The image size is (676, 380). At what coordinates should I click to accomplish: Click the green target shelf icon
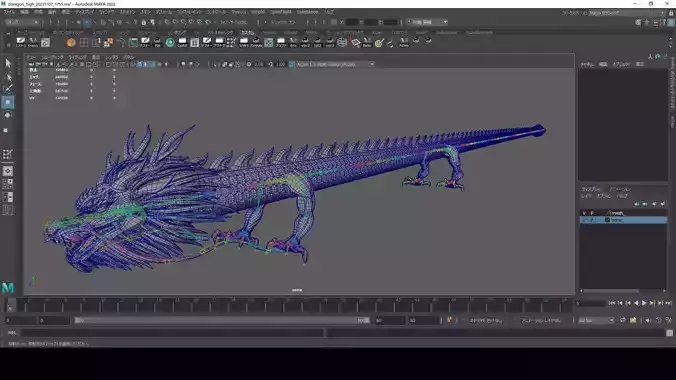379,42
